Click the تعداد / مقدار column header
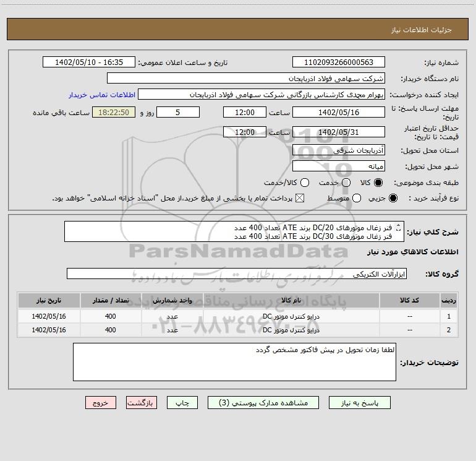 pos(111,300)
